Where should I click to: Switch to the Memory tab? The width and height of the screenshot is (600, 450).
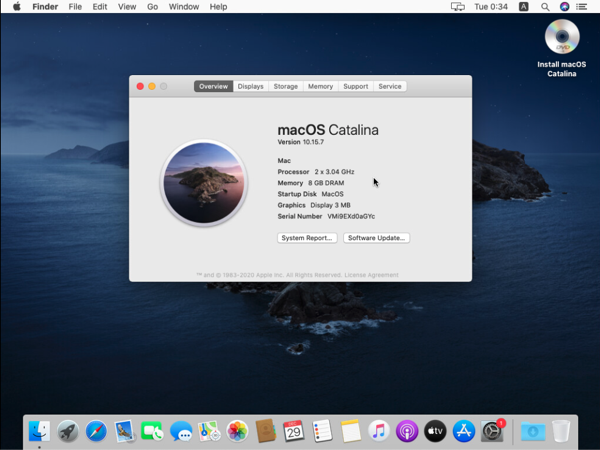click(x=321, y=86)
